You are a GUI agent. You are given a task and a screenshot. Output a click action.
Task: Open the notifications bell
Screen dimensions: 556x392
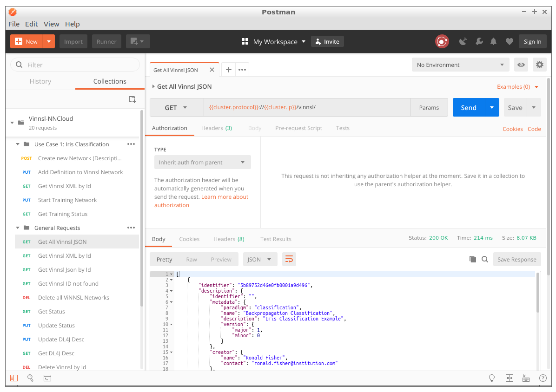coord(493,41)
